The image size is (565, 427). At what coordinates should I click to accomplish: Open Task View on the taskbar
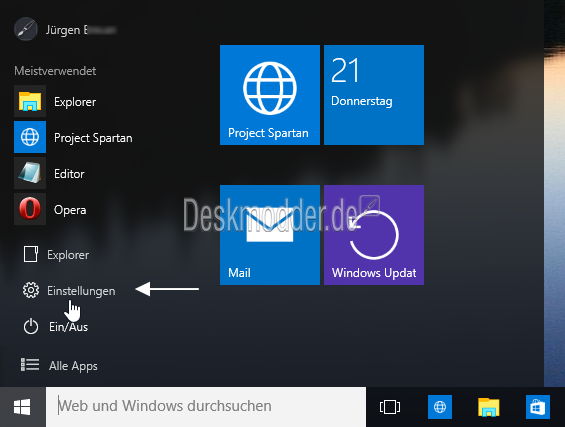390,407
